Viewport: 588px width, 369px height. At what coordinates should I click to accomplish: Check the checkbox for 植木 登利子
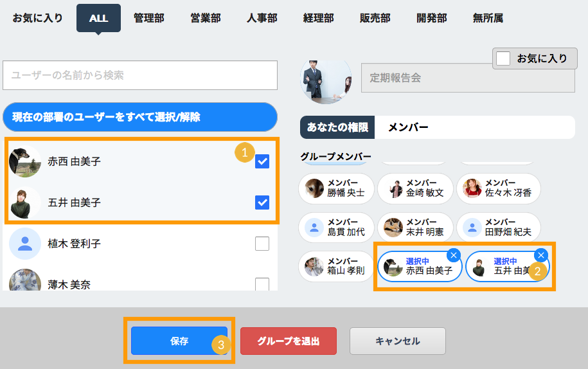(x=262, y=244)
